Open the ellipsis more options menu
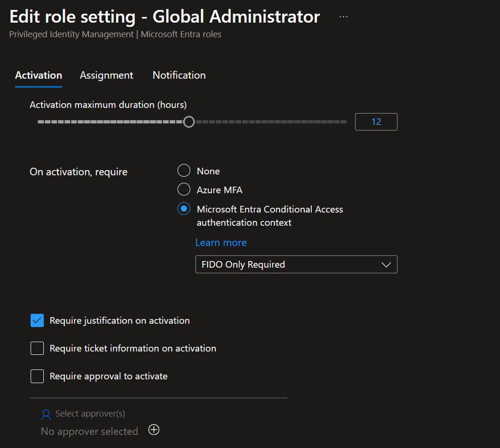 point(344,17)
